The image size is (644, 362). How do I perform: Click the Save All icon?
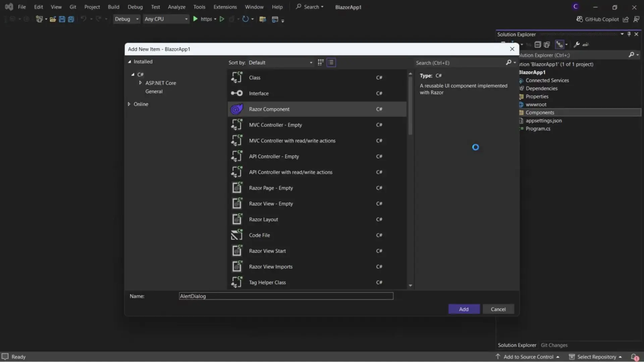(x=71, y=19)
